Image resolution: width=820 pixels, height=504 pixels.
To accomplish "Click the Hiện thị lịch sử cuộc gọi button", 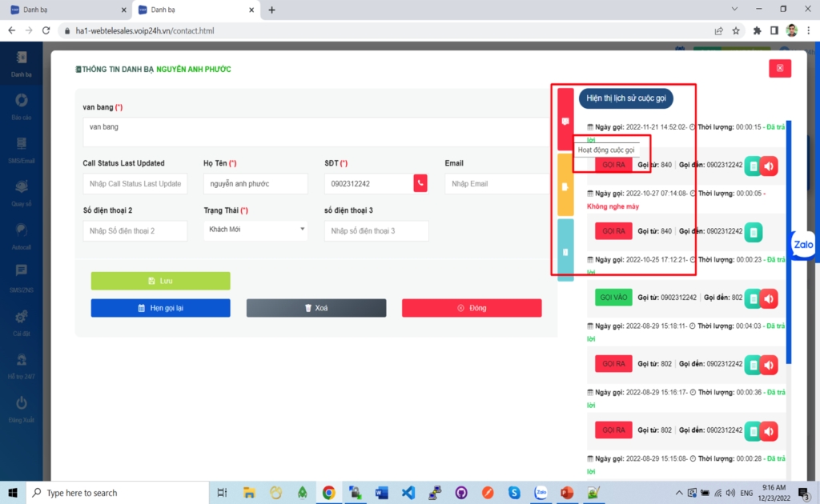I will tap(626, 98).
